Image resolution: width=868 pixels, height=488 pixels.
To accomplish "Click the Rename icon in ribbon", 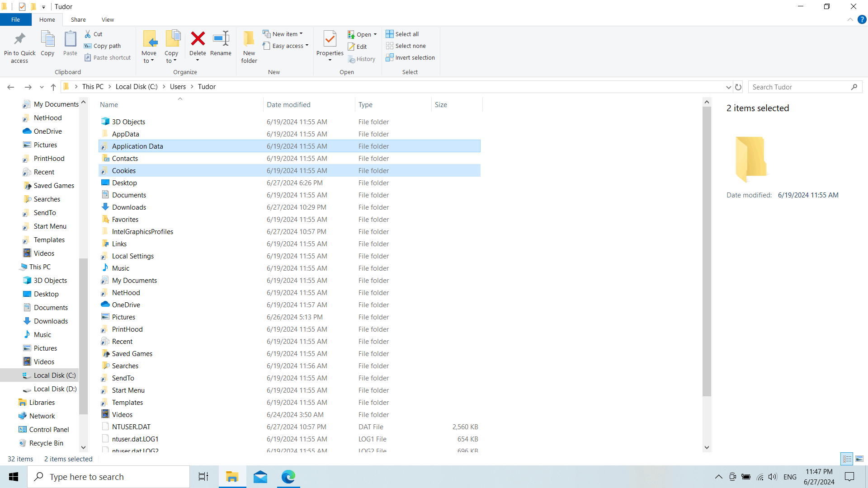I will click(x=221, y=39).
